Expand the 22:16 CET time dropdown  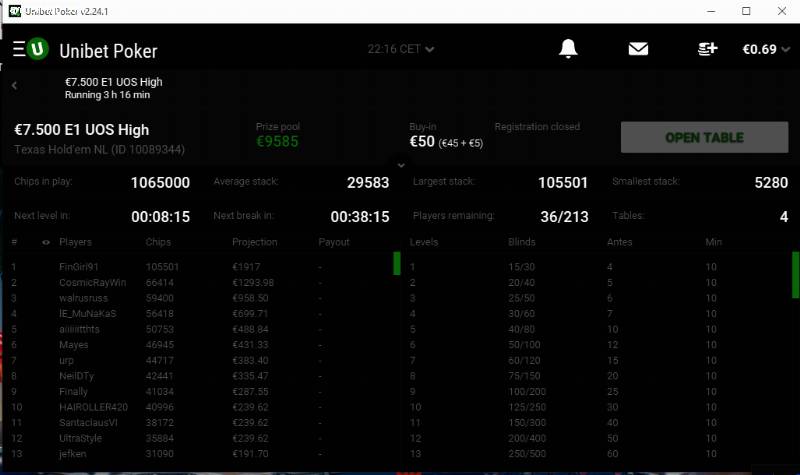click(x=401, y=49)
